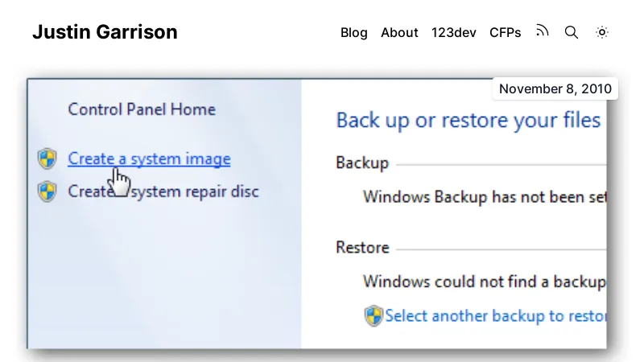The width and height of the screenshot is (644, 362).
Task: Click the Justin Garrison site title
Action: [105, 32]
